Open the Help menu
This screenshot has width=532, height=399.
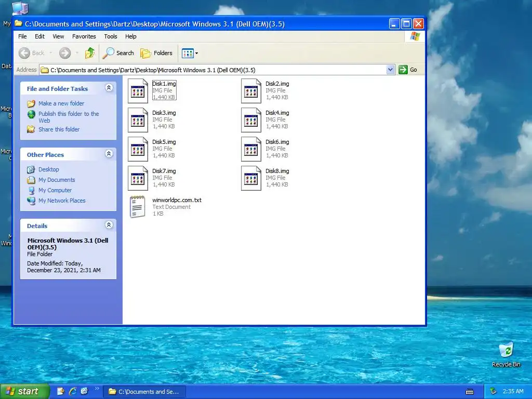[x=130, y=36]
